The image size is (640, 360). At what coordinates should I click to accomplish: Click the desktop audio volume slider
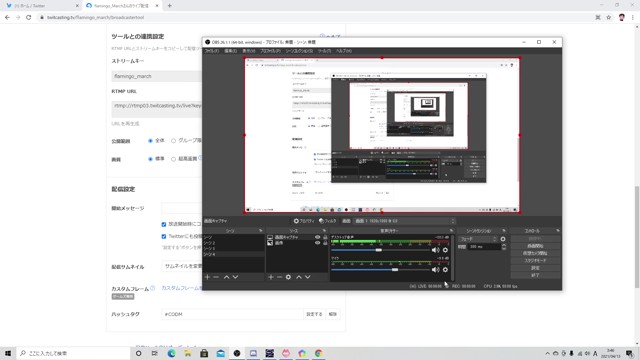[379, 250]
